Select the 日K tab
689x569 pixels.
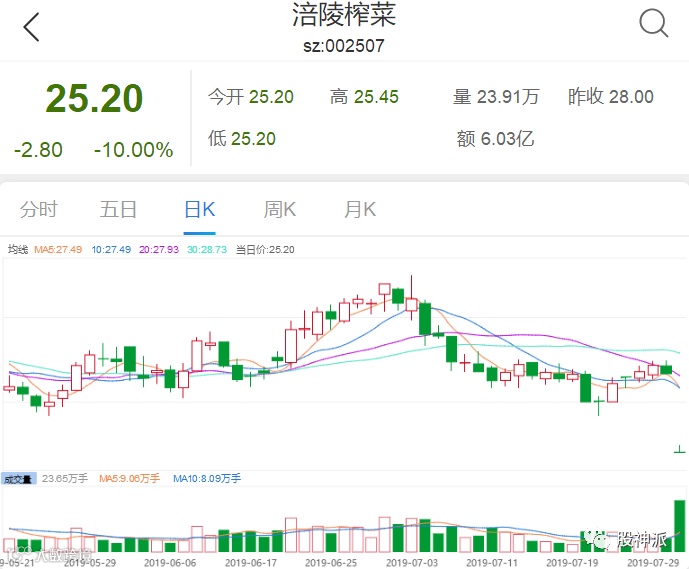(x=199, y=209)
